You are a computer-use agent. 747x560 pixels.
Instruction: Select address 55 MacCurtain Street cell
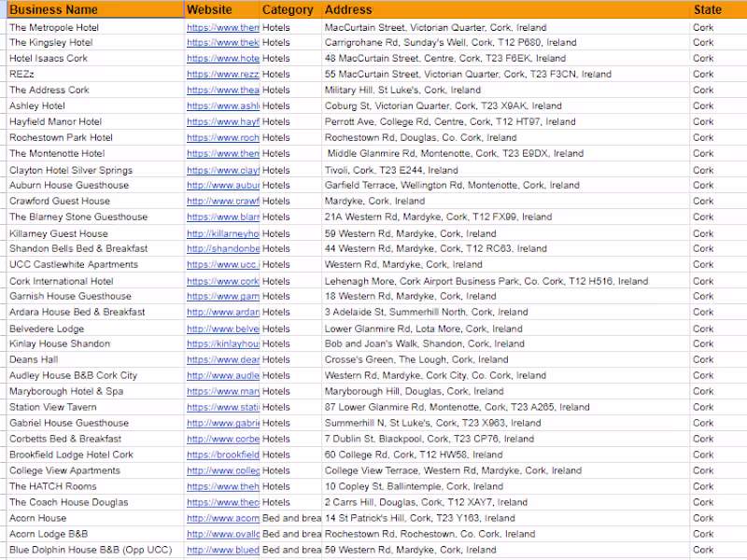coord(506,75)
